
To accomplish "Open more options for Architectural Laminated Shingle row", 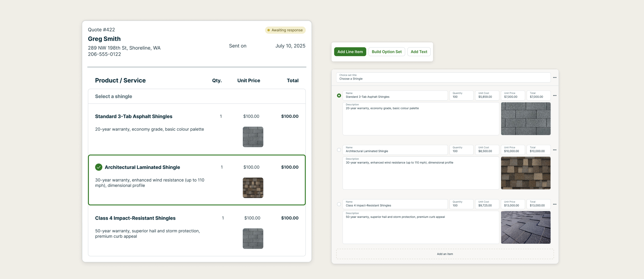I will pos(555,150).
